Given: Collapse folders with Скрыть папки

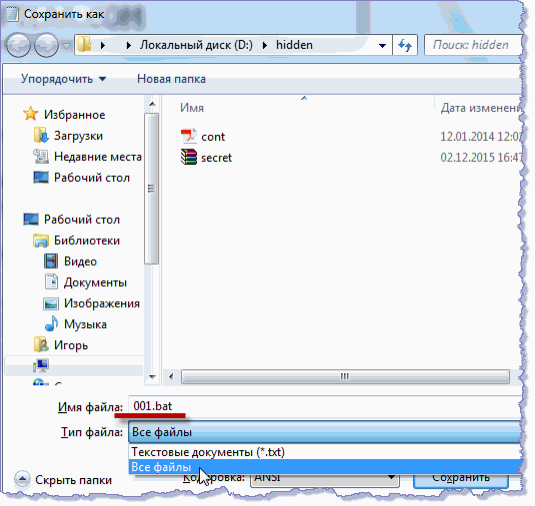Looking at the screenshot, I should 63,480.
